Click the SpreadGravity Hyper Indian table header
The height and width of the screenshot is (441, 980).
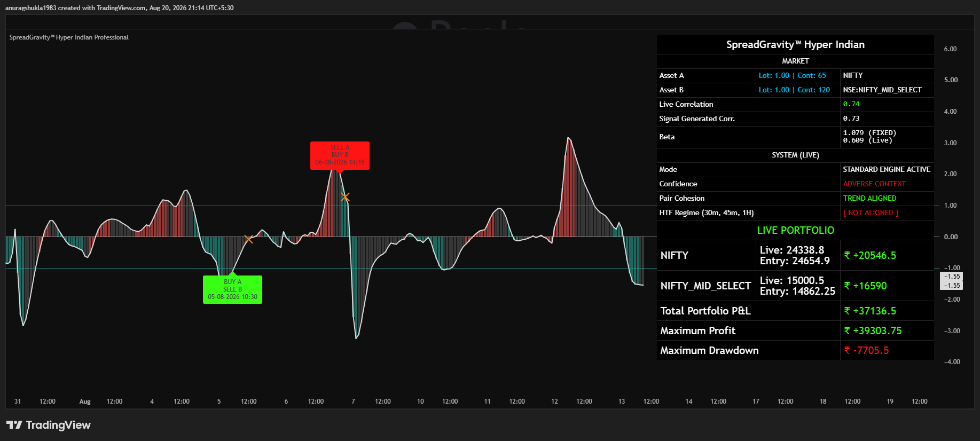[x=795, y=45]
